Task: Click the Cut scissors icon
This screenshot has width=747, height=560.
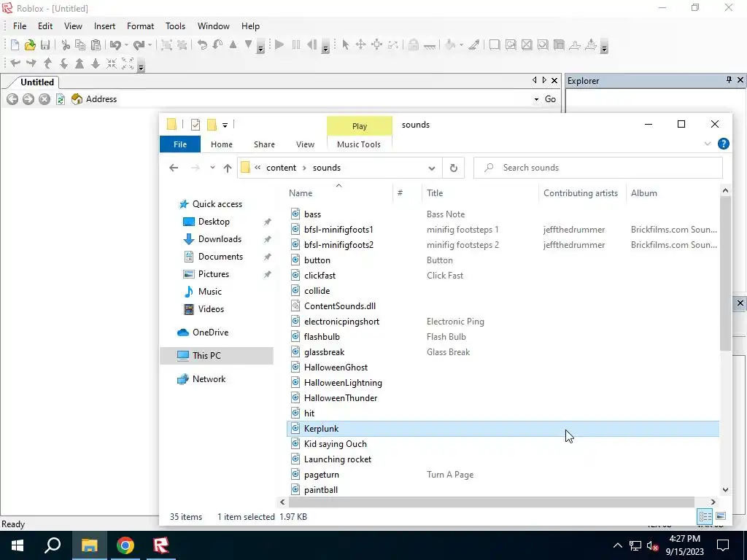Action: 66,44
